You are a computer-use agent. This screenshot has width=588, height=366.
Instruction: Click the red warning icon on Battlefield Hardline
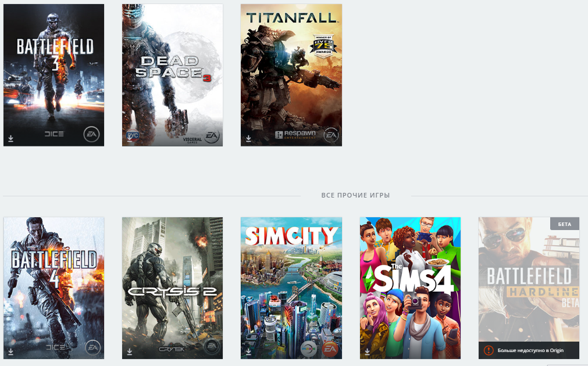[x=488, y=350]
